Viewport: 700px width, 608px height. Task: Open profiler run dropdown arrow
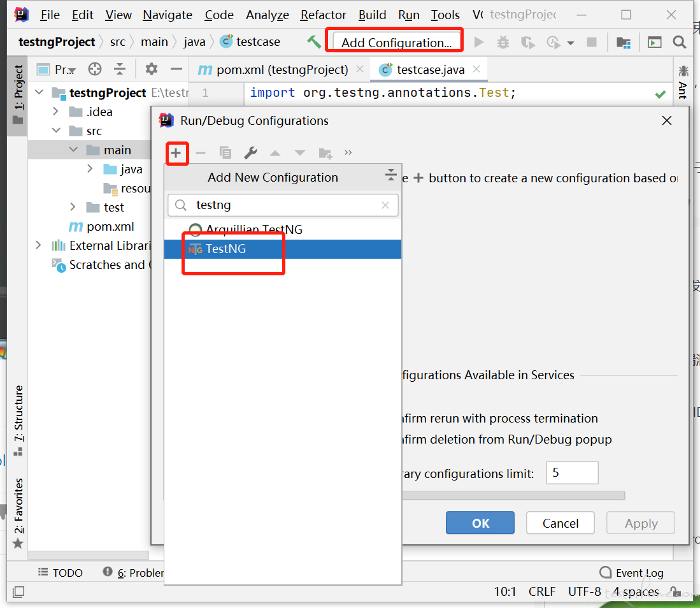[x=571, y=43]
